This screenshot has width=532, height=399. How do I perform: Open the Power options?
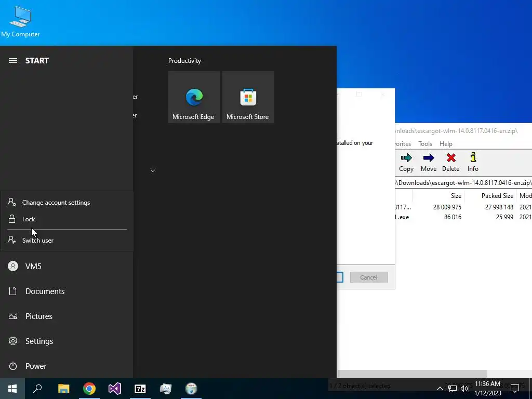tap(66, 366)
